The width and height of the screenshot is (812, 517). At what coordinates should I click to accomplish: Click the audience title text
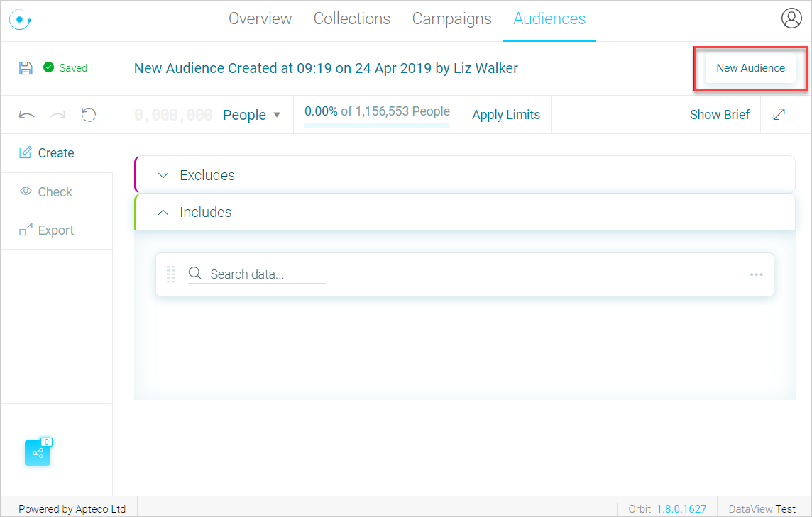326,68
